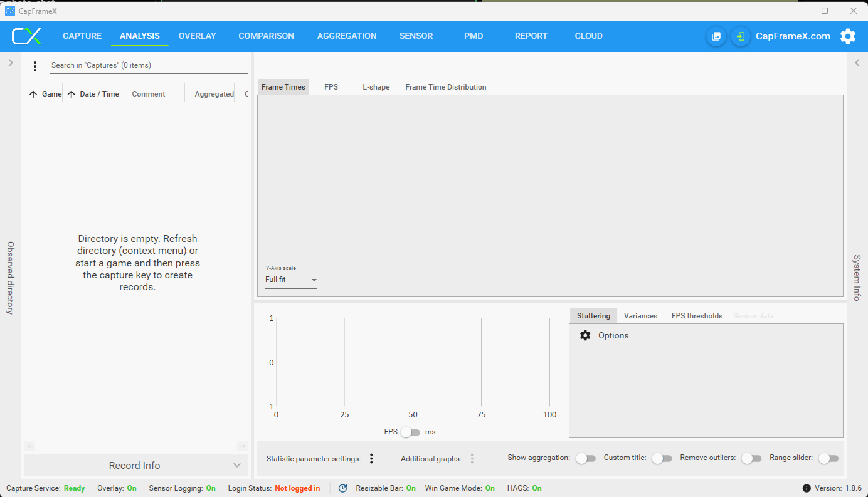This screenshot has width=868, height=497.
Task: Open the CapFrameX logo in header
Action: point(26,36)
